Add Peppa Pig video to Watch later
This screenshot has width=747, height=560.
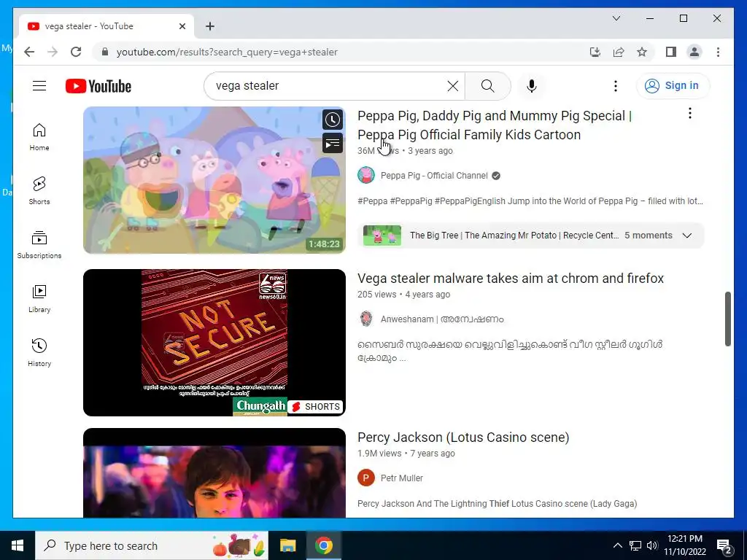pyautogui.click(x=333, y=120)
